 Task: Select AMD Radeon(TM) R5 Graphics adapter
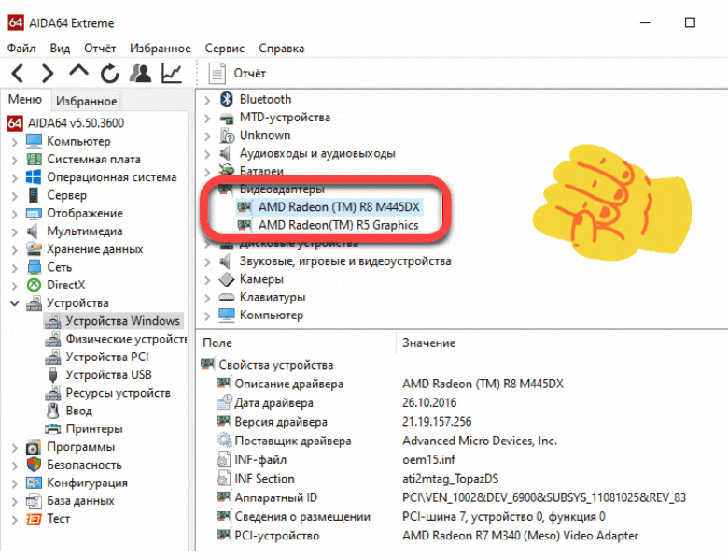point(339,225)
